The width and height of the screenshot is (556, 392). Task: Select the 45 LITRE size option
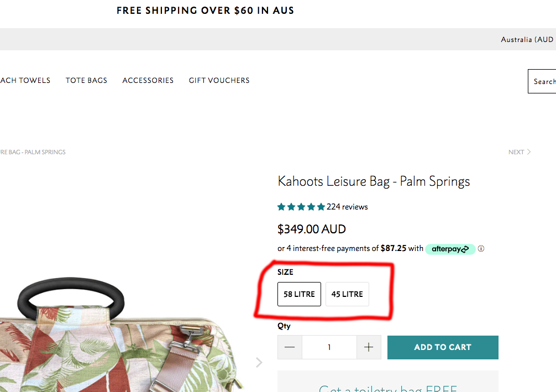click(x=347, y=294)
